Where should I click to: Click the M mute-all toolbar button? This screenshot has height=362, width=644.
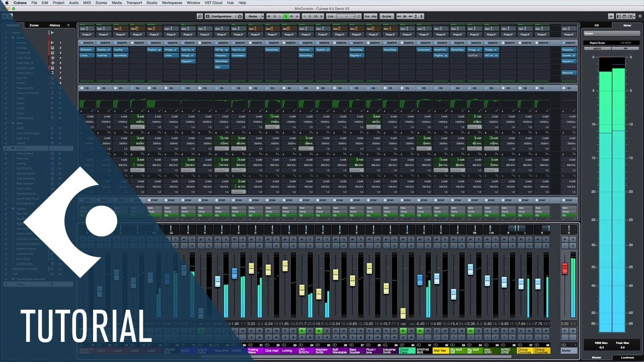click(269, 16)
